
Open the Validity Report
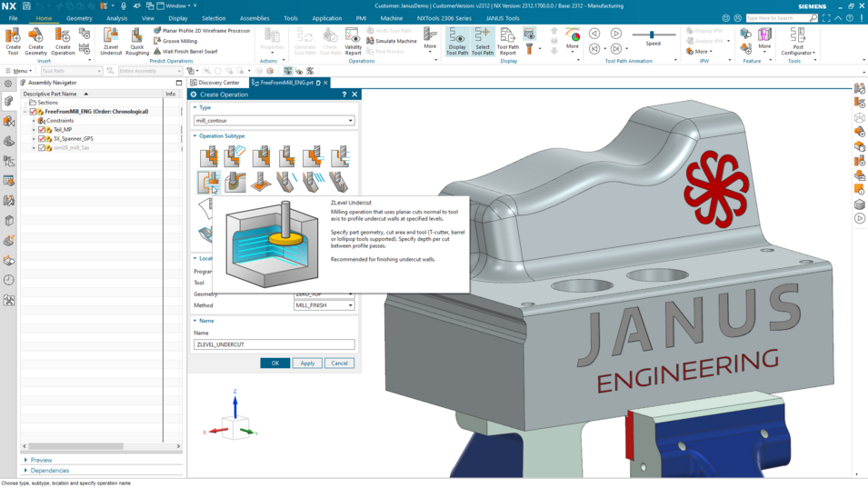[354, 42]
